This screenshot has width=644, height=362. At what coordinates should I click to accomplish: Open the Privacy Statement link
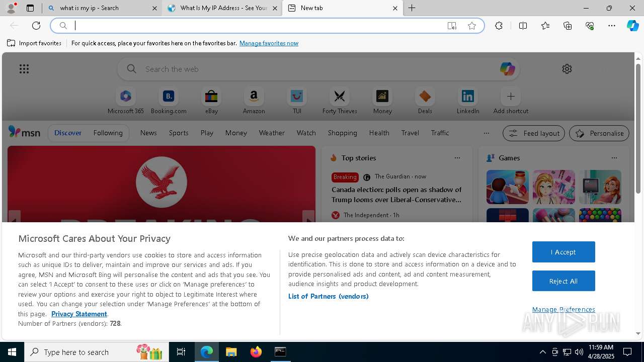[x=79, y=314]
